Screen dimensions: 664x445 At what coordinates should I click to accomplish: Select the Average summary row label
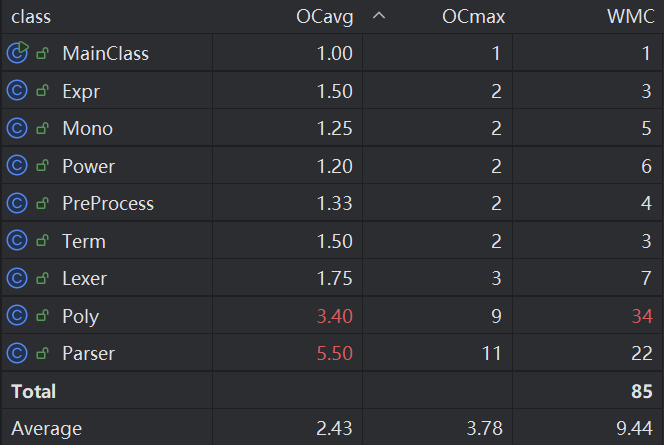click(46, 429)
